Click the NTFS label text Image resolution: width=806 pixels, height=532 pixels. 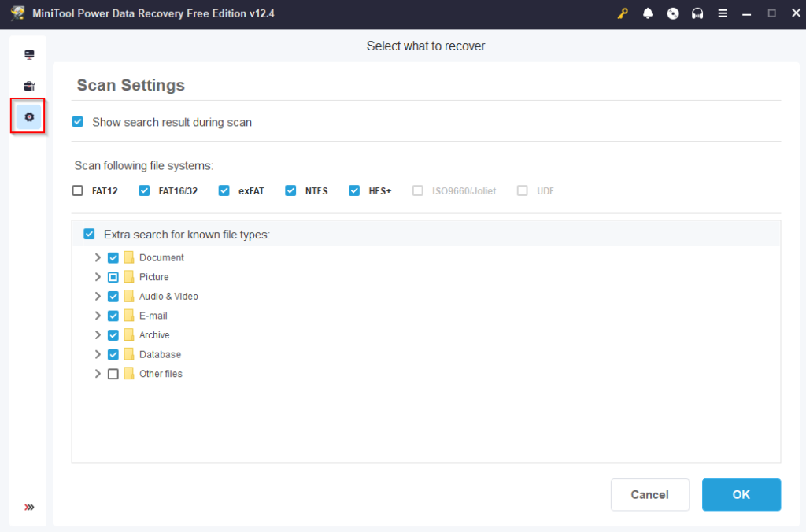(x=316, y=191)
